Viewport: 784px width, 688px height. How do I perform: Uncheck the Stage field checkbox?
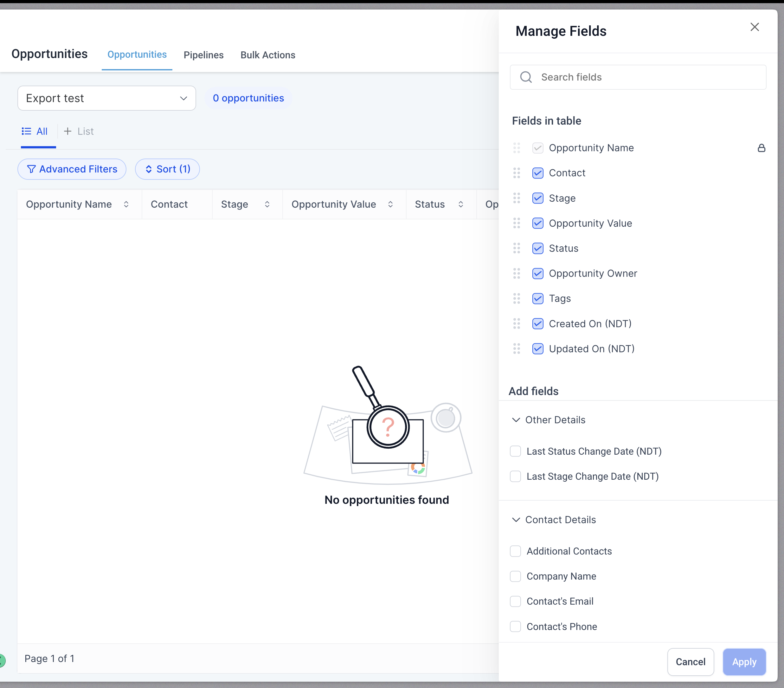pyautogui.click(x=537, y=198)
